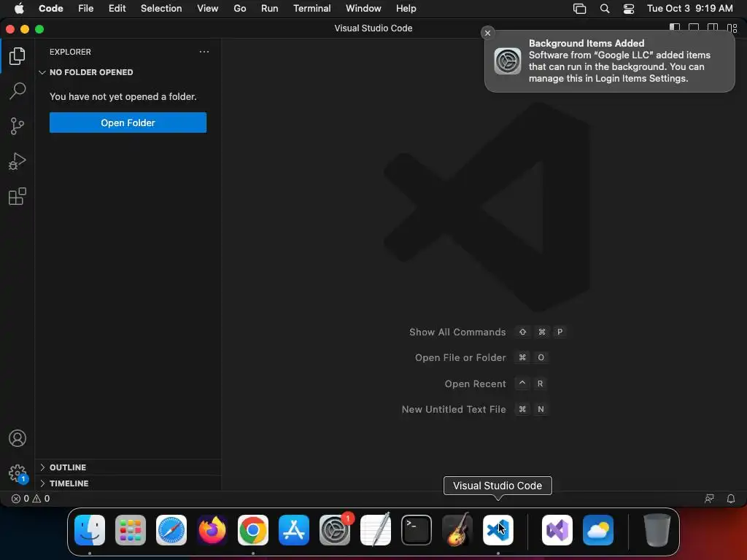
Task: Click the feedback icon in status bar
Action: pyautogui.click(x=709, y=499)
